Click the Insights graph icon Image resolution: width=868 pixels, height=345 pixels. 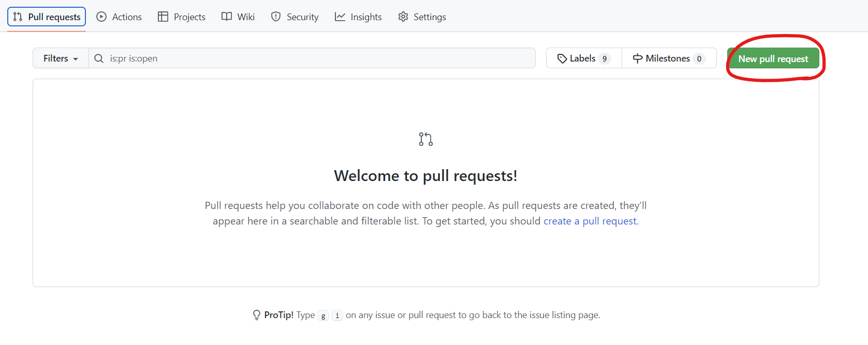pyautogui.click(x=340, y=17)
